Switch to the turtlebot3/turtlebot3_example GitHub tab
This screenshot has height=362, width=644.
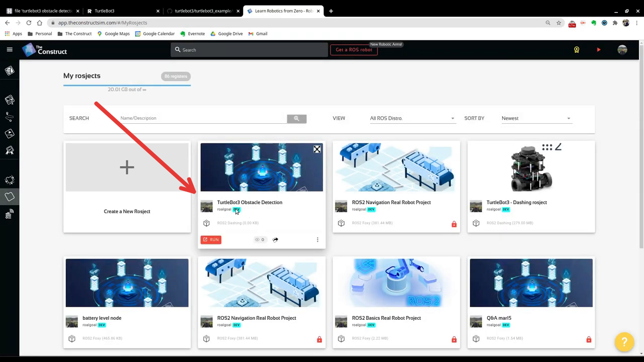[x=203, y=11]
